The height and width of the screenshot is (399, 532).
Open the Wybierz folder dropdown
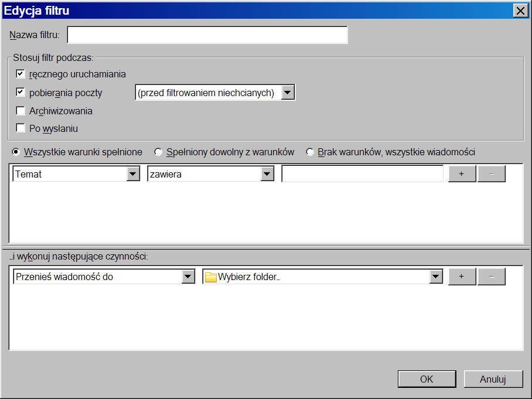tap(435, 277)
